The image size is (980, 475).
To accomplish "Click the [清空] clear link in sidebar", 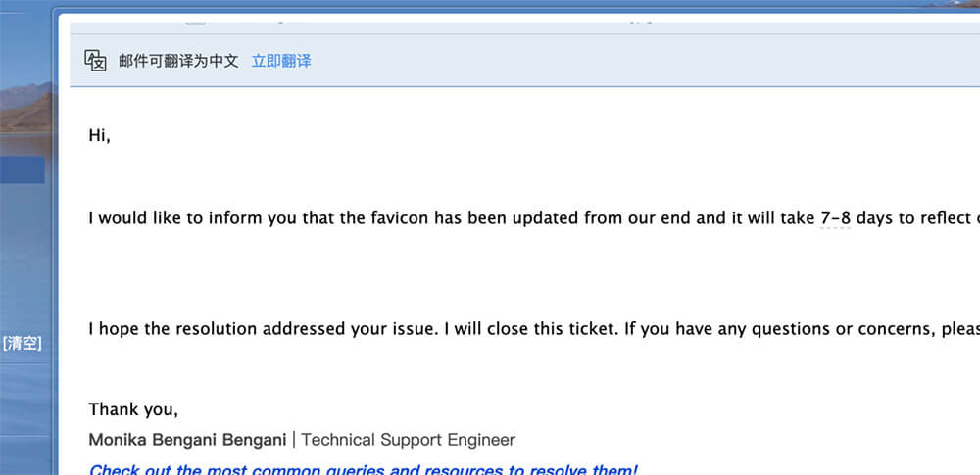I will [22, 343].
